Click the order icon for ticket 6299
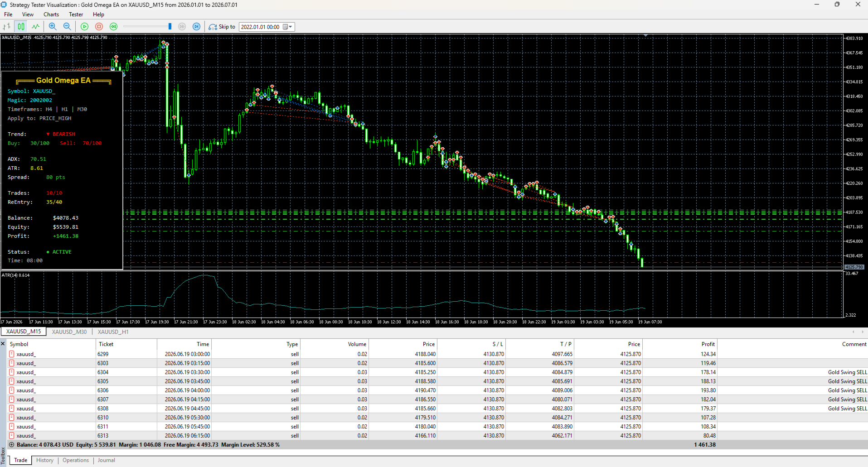Screen dimensions: 868x467 point(12,354)
